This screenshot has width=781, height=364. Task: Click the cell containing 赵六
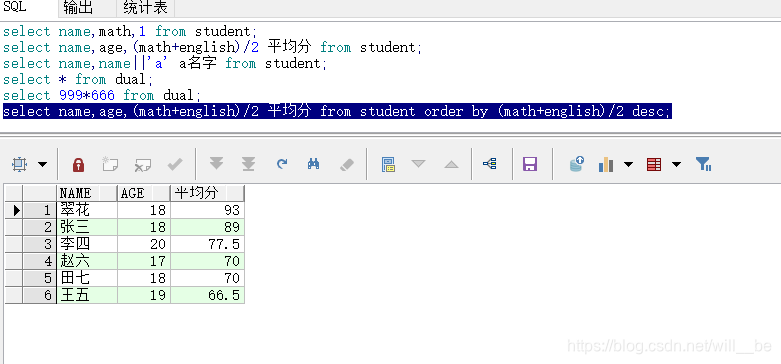[x=87, y=261]
